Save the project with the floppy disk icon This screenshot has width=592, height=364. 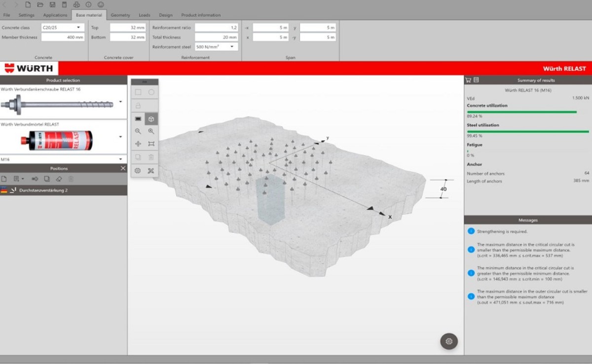coord(52,5)
